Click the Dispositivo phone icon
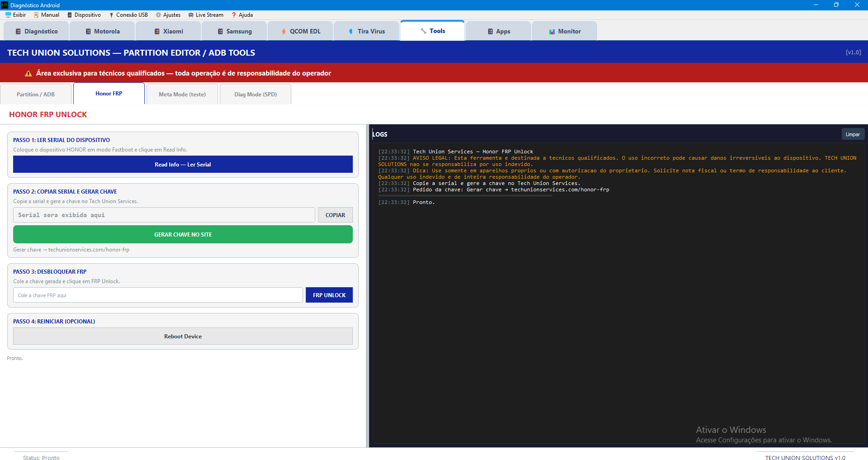Image resolution: width=868 pixels, height=460 pixels. pyautogui.click(x=70, y=15)
